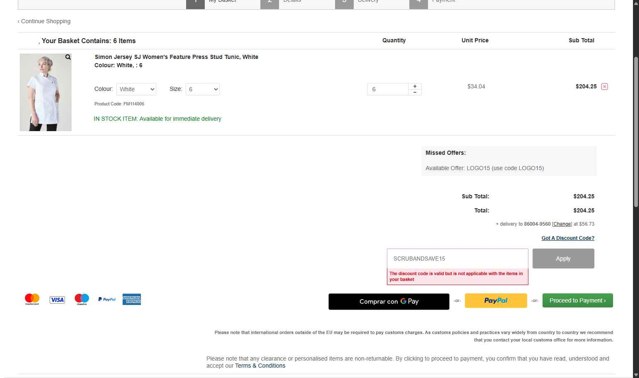This screenshot has height=378, width=639.
Task: Open the Size dropdown
Action: point(203,89)
